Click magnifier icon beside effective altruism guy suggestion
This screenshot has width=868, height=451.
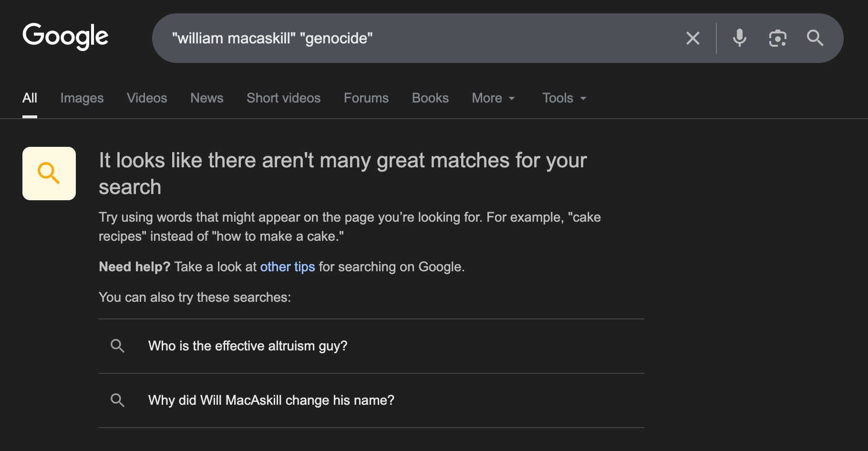click(117, 346)
